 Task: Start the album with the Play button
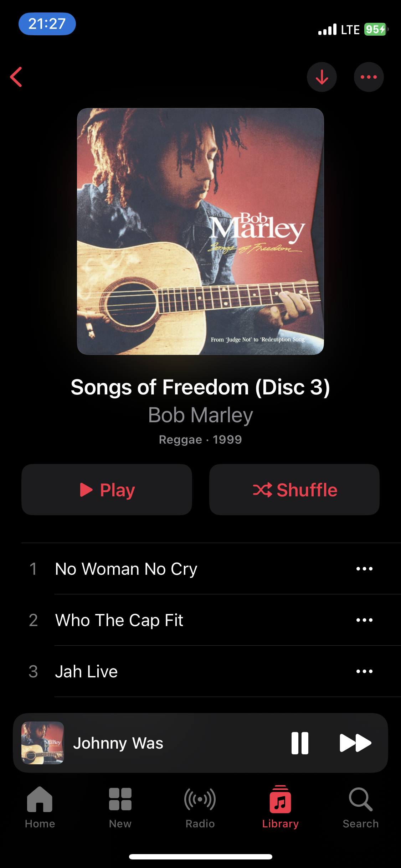[107, 490]
